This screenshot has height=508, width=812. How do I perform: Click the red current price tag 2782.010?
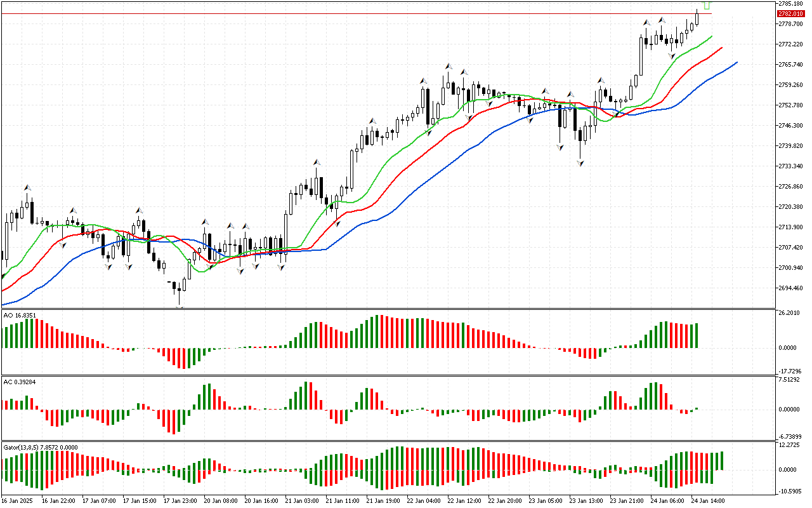(791, 13)
